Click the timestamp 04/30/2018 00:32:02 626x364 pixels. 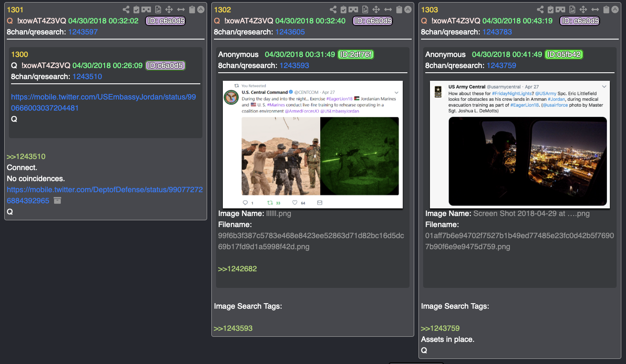pyautogui.click(x=103, y=21)
